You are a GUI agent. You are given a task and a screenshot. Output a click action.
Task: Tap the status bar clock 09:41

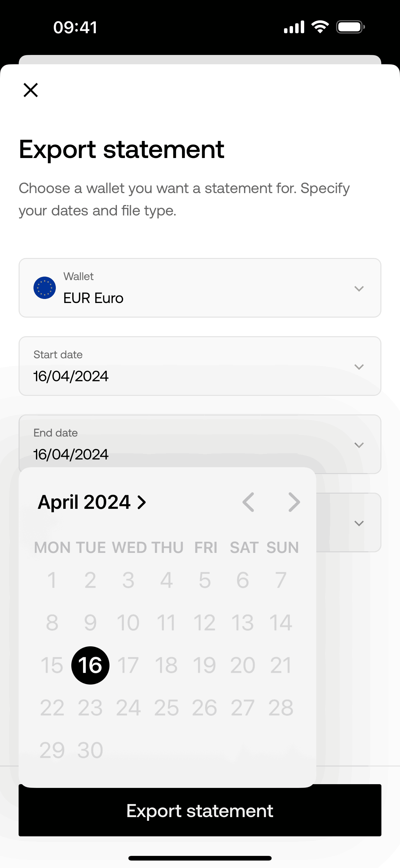(x=75, y=27)
